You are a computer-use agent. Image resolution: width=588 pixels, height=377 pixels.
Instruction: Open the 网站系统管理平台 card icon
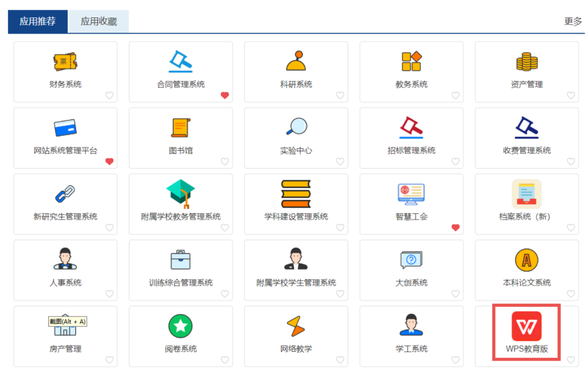coord(65,128)
